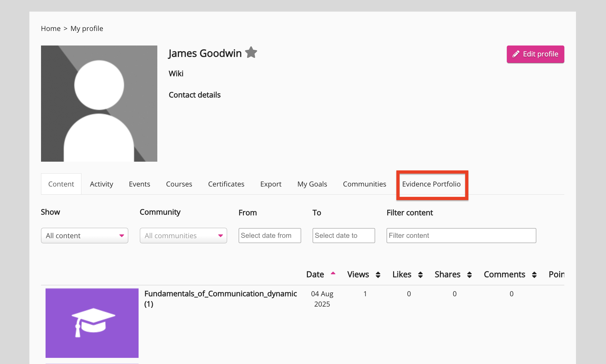Click the Edit profile button
606x364 pixels.
[x=535, y=54]
